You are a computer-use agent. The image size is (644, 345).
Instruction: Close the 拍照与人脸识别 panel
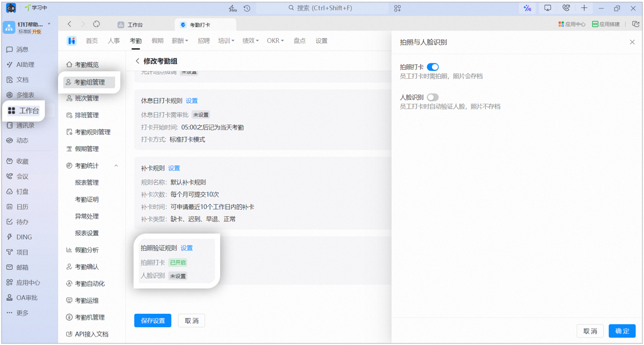tap(632, 42)
